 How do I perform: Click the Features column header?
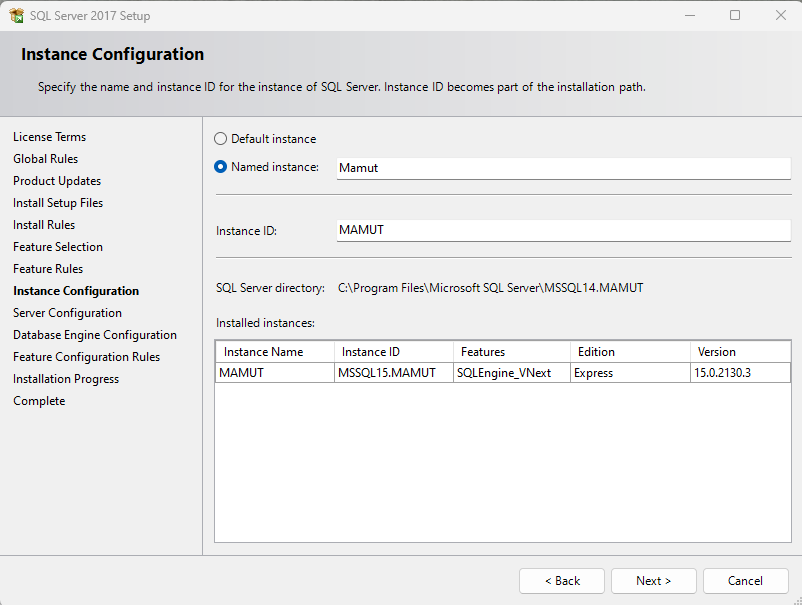512,352
